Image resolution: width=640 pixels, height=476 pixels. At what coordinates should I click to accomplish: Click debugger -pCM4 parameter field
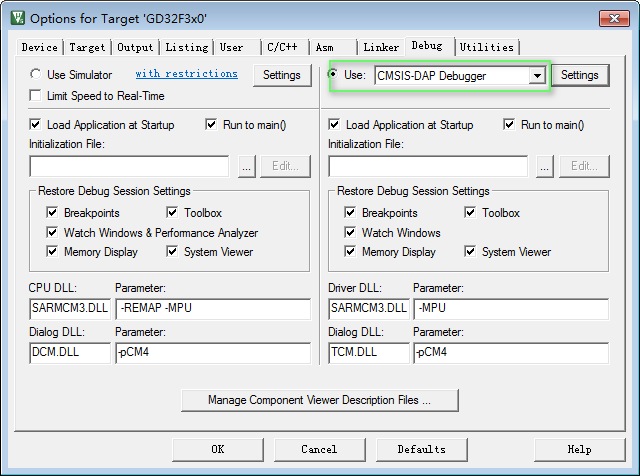511,353
